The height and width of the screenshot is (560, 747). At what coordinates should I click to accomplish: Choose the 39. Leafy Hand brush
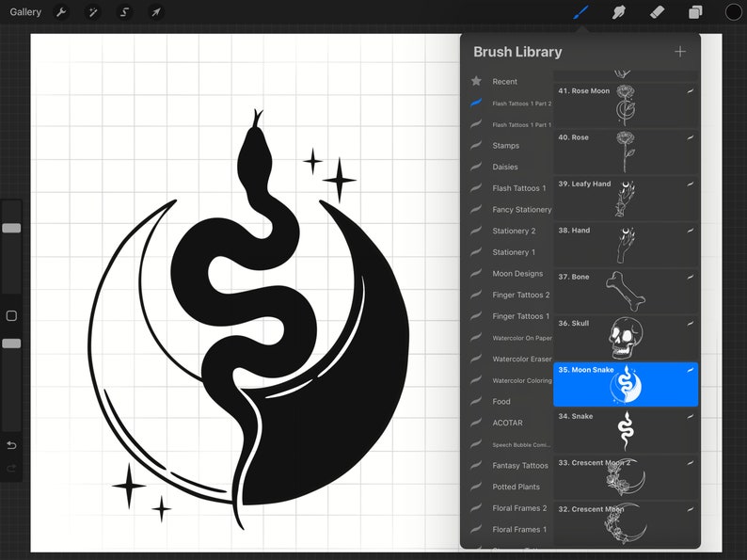click(x=626, y=198)
